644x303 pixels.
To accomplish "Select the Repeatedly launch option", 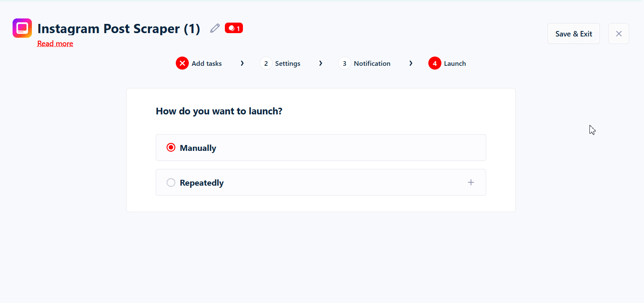I will point(171,182).
